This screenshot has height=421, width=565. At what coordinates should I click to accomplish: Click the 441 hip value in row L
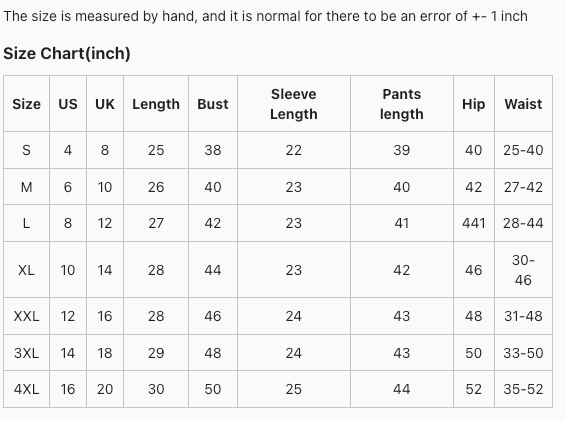pyautogui.click(x=473, y=223)
